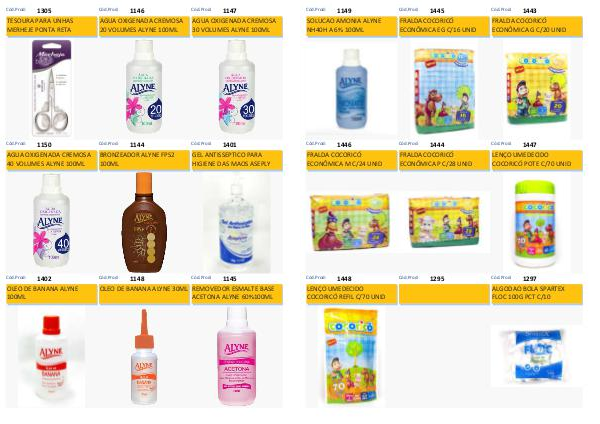Image resolution: width=600 pixels, height=424 pixels.
Task: Select the Alyne 30 volumes bottle image
Action: tap(237, 86)
